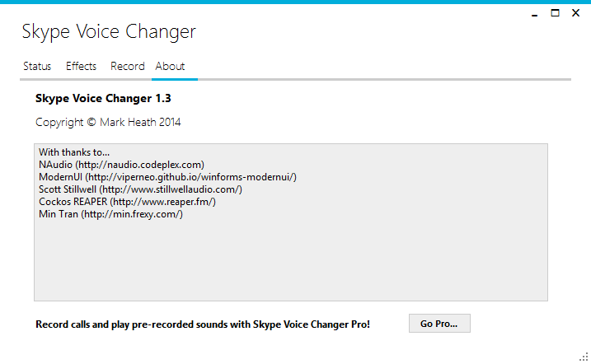This screenshot has height=364, width=591.
Task: Click the 'With thanks to...' line
Action: (74, 152)
